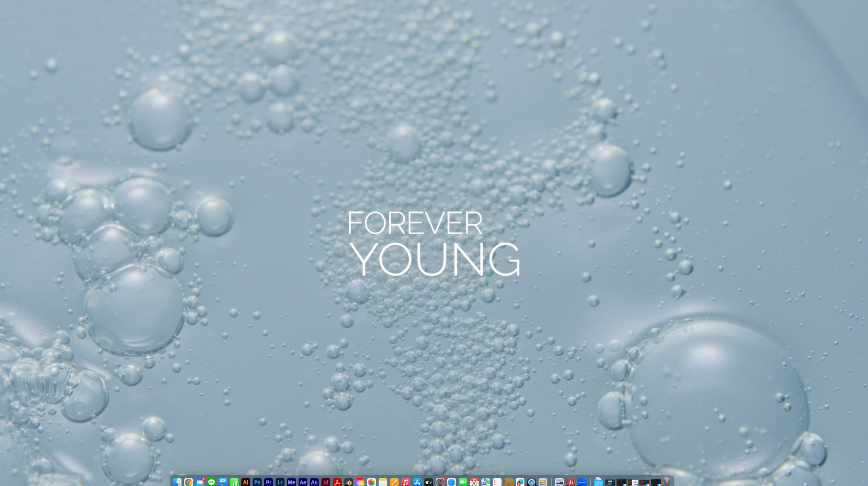Launch Adobe After Effects
The width and height of the screenshot is (868, 486).
[x=303, y=482]
